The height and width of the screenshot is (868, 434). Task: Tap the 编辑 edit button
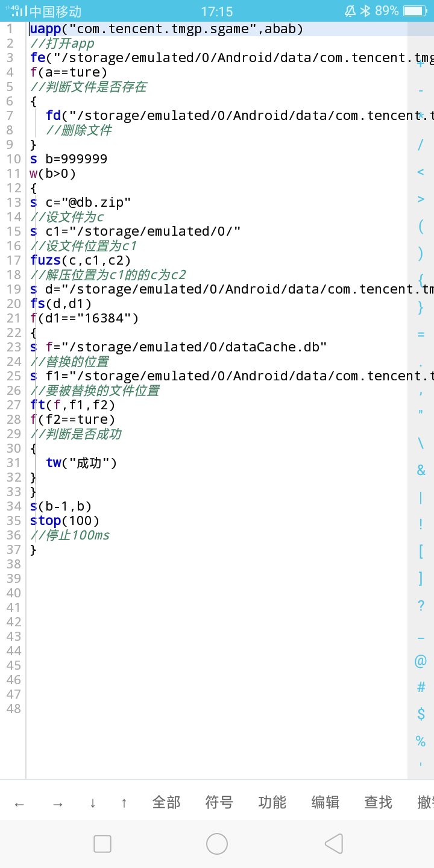(325, 802)
